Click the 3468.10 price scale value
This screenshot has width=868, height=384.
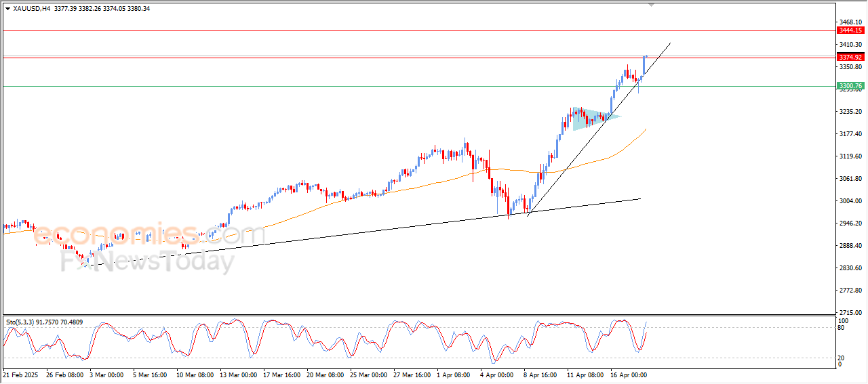[850, 22]
